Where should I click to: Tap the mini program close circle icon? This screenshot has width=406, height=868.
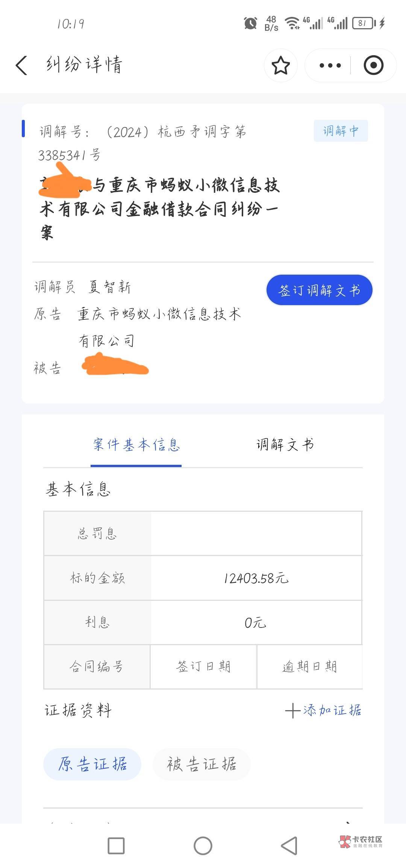pyautogui.click(x=373, y=65)
